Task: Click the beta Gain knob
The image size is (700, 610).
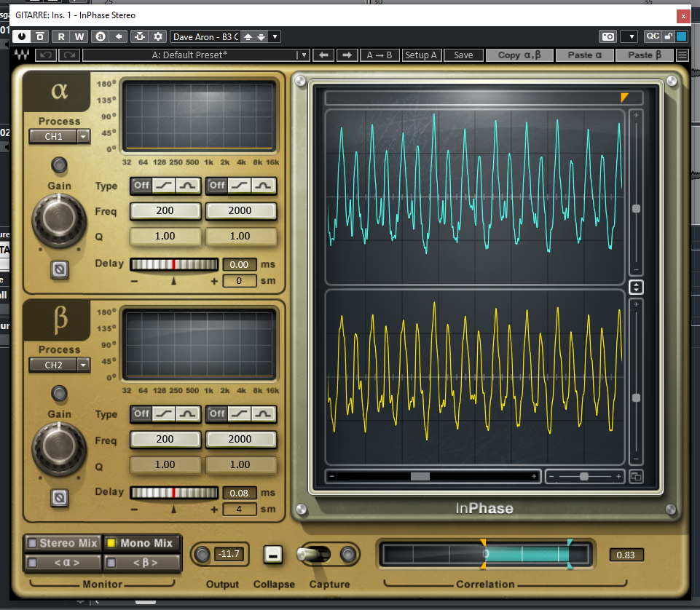Action: coord(59,448)
